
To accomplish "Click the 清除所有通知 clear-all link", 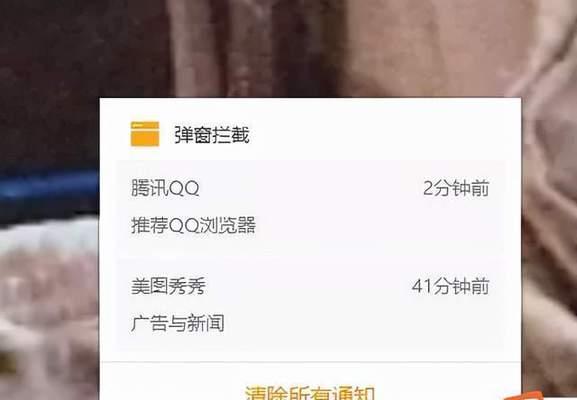I will pos(310,392).
